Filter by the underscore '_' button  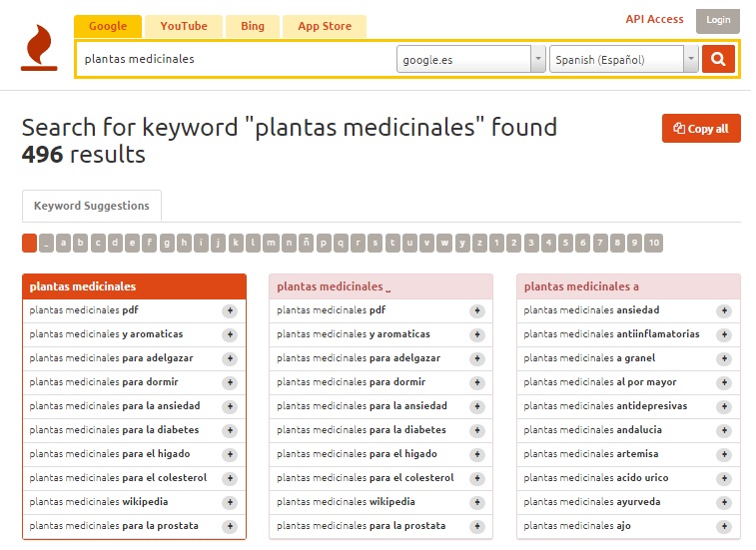(47, 244)
